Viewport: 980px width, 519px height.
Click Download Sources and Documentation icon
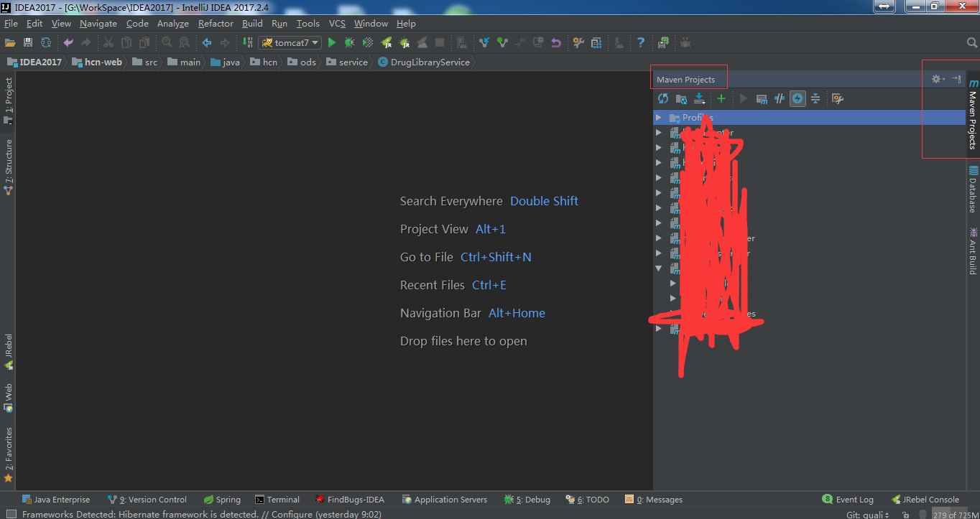point(699,98)
